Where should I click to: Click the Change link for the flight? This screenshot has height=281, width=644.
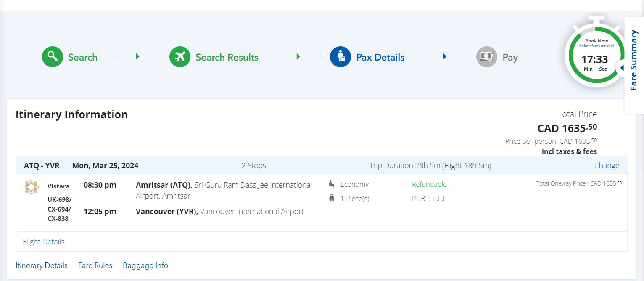[x=607, y=166]
